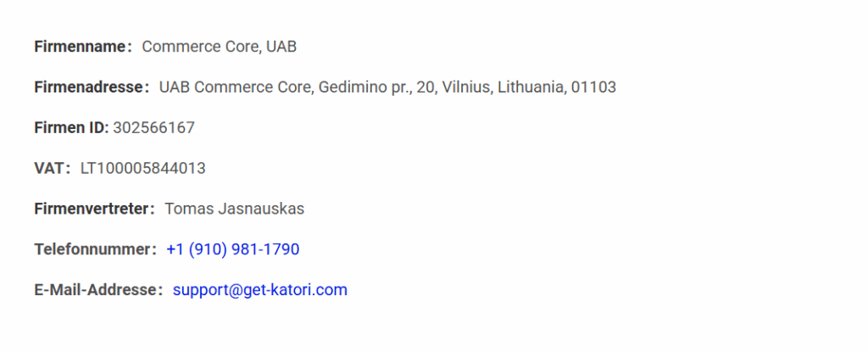The image size is (868, 352).
Task: Click the company ID number 302566167
Action: (153, 128)
